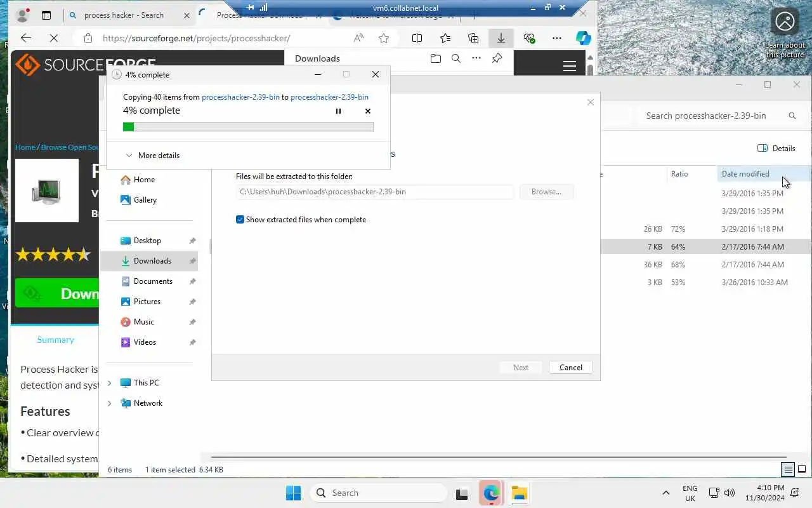Open network tray icon

(714, 493)
